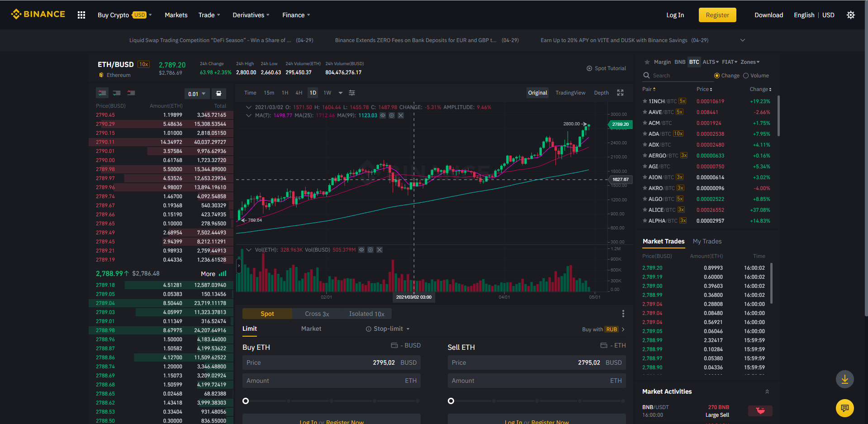Switch to My Trades tab
Viewport: 868px width, 424px height.
tap(707, 242)
